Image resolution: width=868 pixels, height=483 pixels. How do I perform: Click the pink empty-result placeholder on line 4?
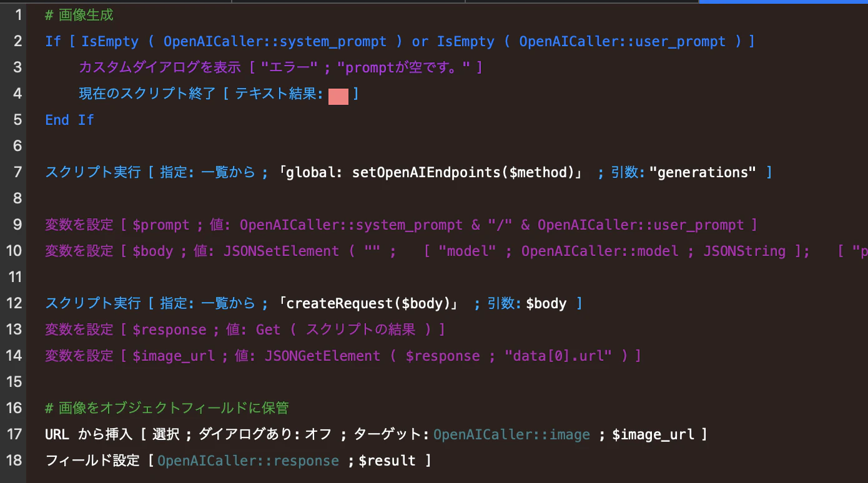338,96
